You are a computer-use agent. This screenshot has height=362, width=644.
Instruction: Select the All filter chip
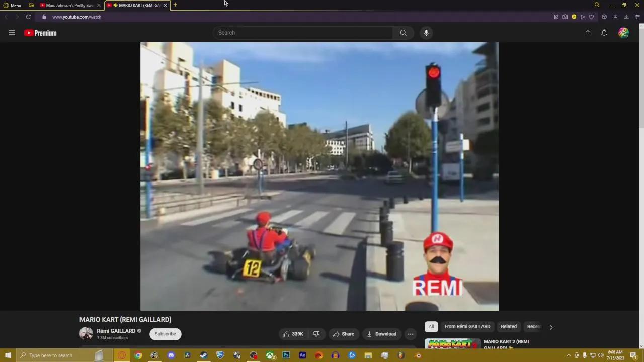click(431, 326)
